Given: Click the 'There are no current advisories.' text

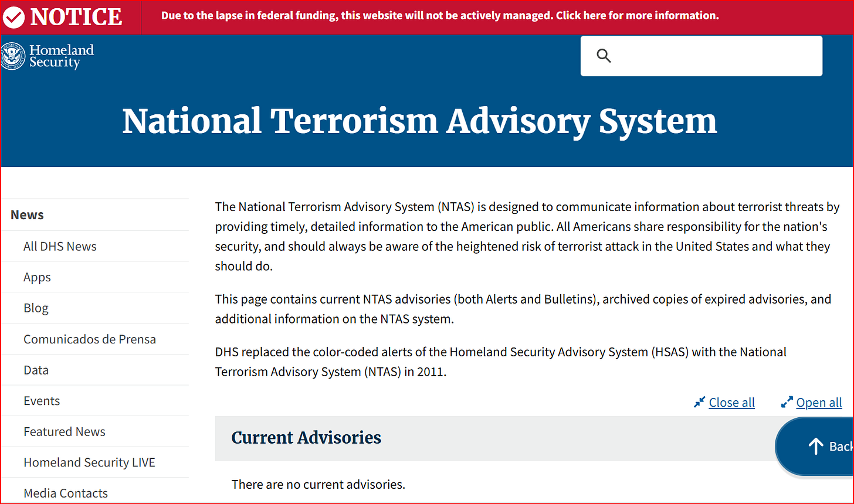Looking at the screenshot, I should pyautogui.click(x=318, y=485).
